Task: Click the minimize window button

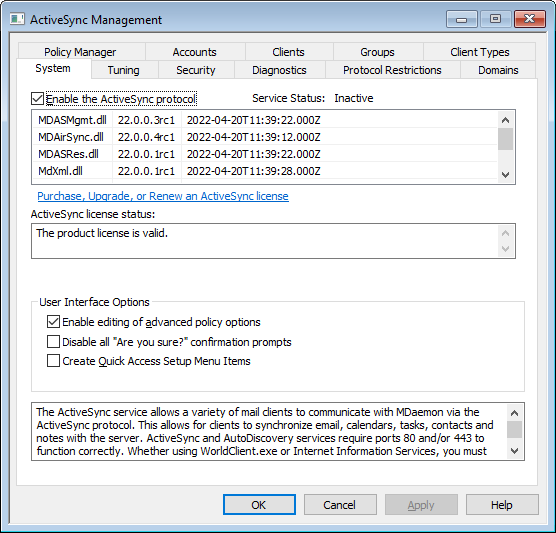Action: tap(462, 19)
